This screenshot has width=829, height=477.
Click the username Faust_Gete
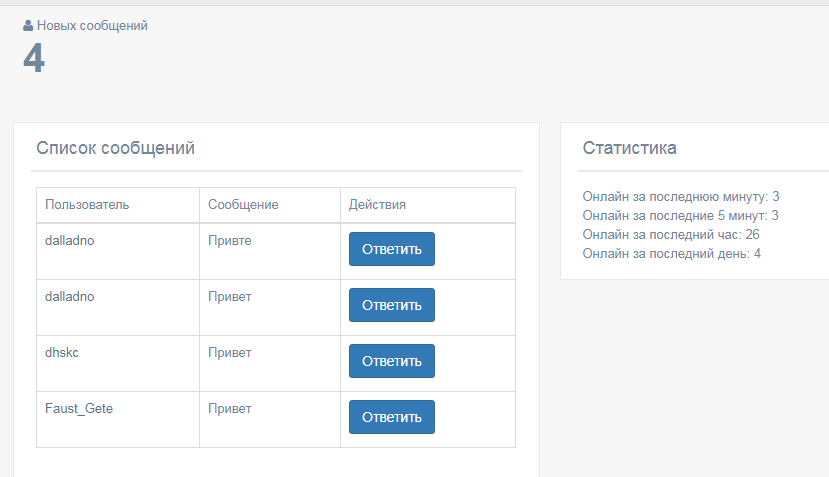pyautogui.click(x=79, y=409)
